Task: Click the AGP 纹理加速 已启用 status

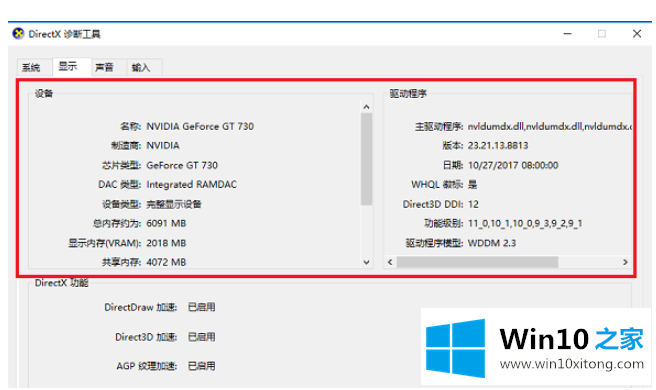Action: pos(202,366)
